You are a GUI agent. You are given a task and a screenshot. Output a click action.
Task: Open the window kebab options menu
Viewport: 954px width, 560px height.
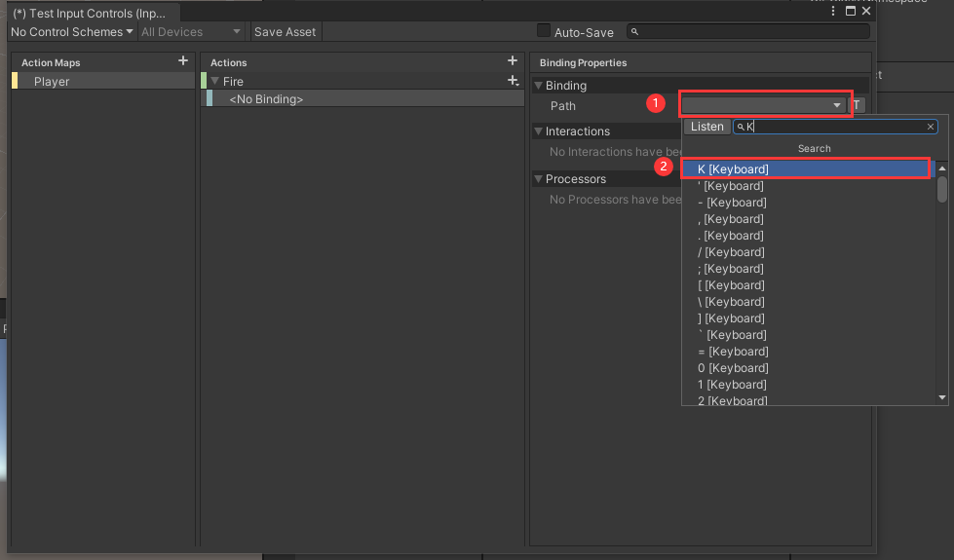pyautogui.click(x=833, y=12)
